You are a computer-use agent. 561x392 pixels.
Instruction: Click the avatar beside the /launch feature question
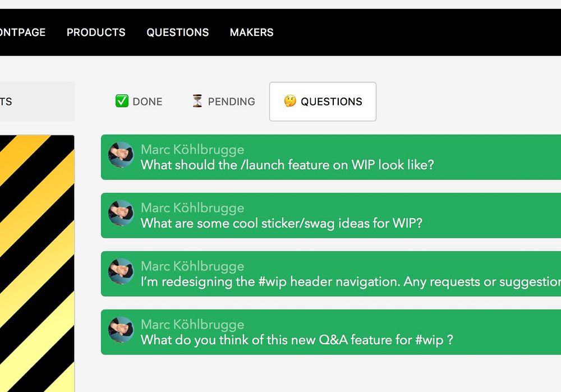click(121, 155)
